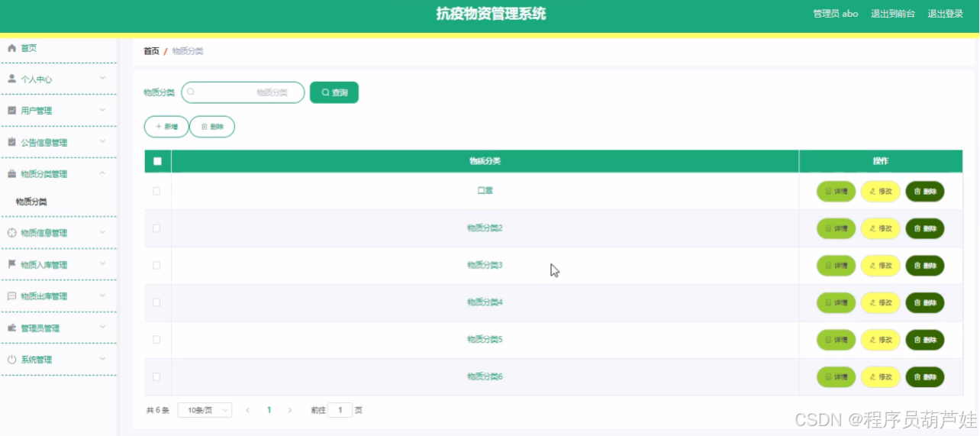
Task: Select the 物质分类 submenu item
Action: (x=31, y=202)
